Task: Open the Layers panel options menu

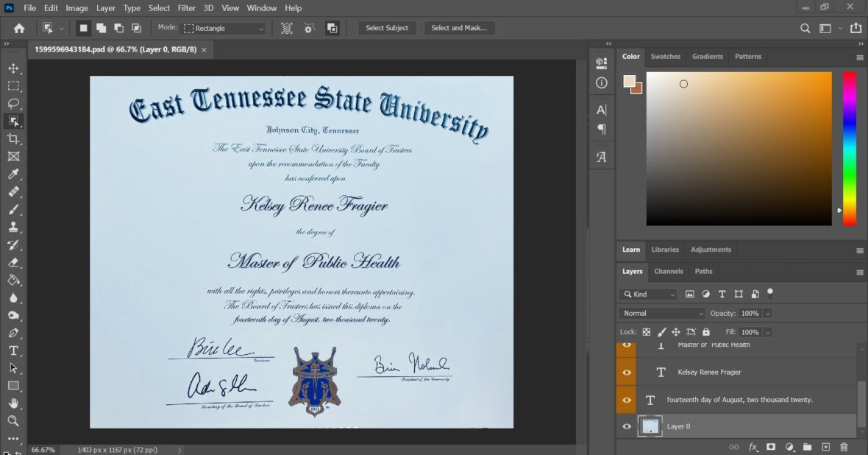Action: 860,272
